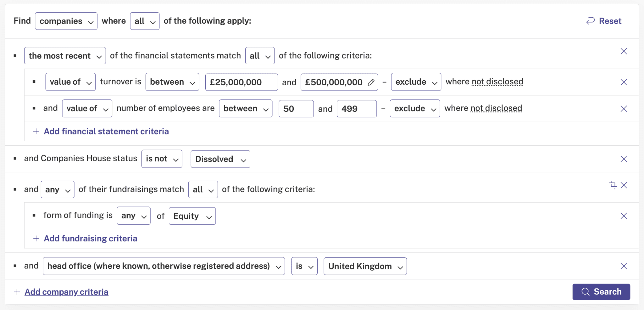This screenshot has width=644, height=310.
Task: Open the 'United Kingdom' country dropdown
Action: coord(365,266)
